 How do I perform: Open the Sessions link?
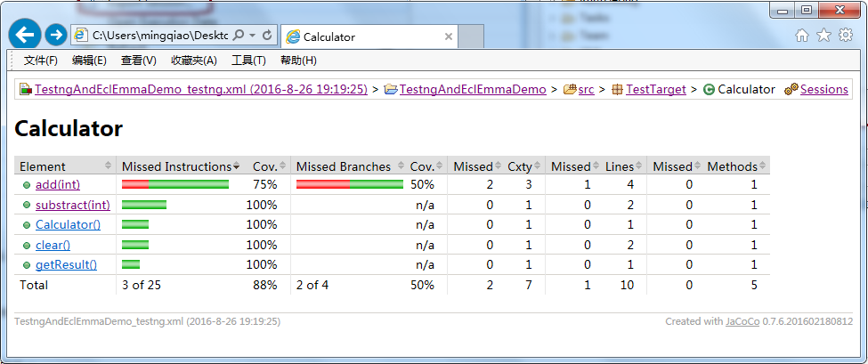coord(823,90)
